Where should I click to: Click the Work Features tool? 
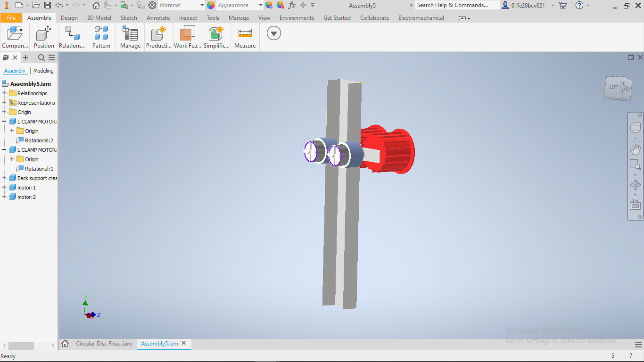click(x=187, y=37)
